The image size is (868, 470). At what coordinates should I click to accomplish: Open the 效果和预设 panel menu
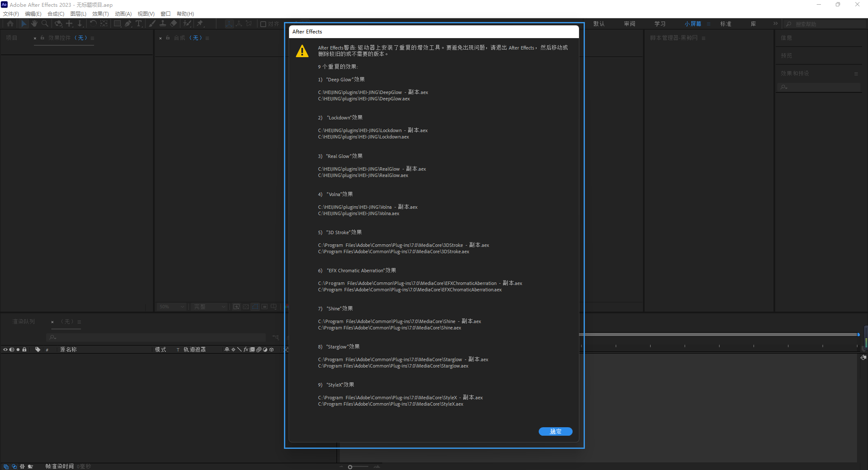856,74
